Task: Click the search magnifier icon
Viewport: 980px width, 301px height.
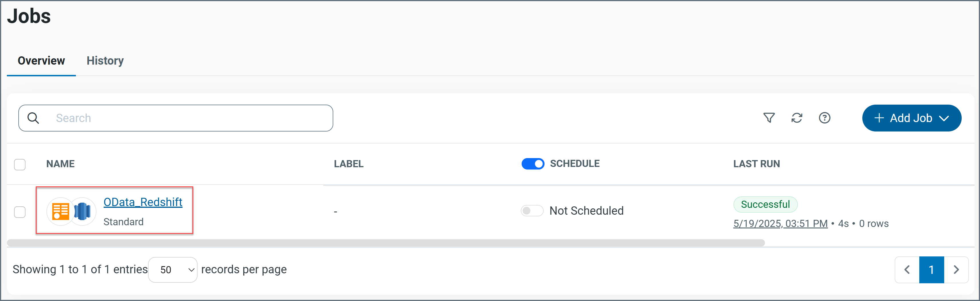Action: 33,118
